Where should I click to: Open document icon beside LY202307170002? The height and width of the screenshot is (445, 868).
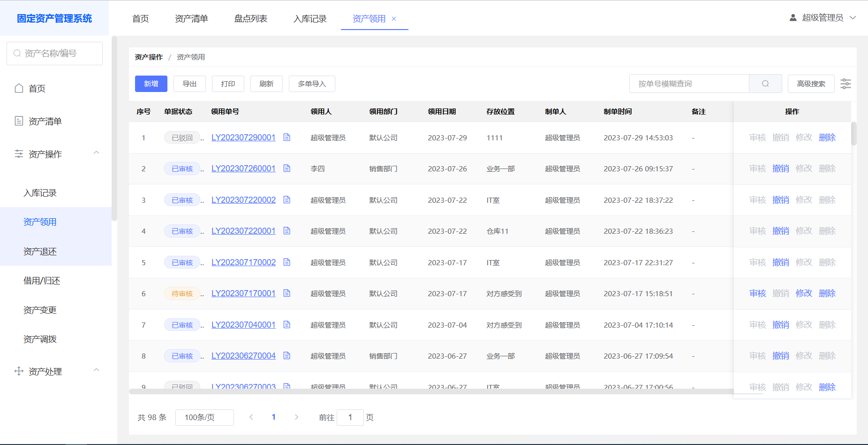click(x=287, y=262)
